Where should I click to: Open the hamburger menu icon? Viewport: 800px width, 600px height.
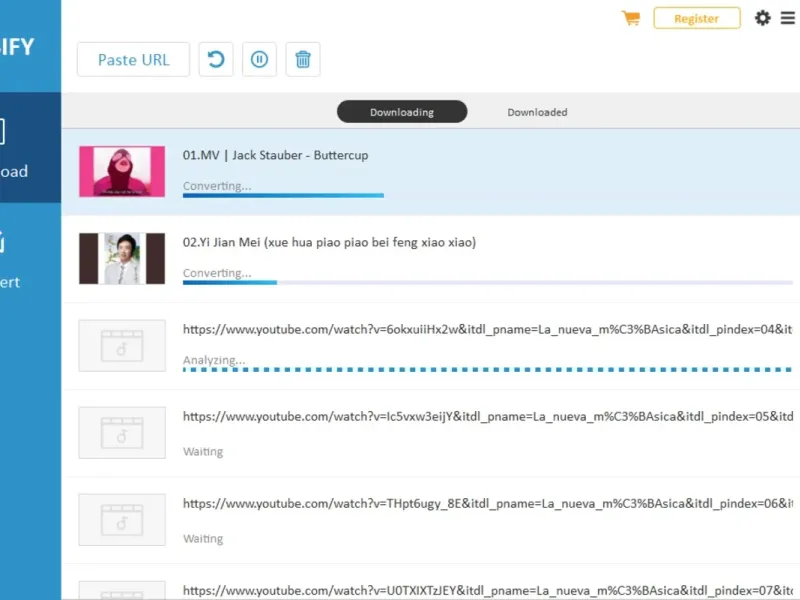pyautogui.click(x=788, y=18)
